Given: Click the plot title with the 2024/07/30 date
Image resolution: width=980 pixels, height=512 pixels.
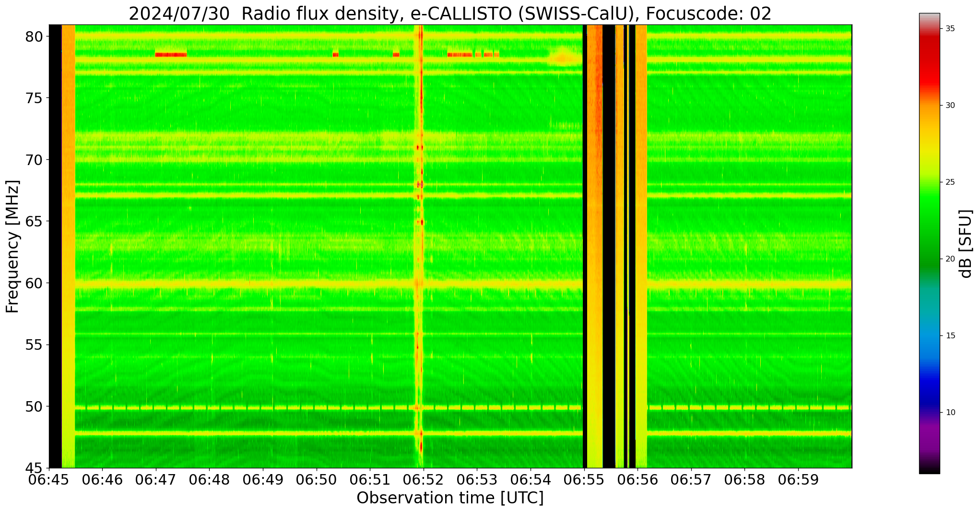Looking at the screenshot, I should (x=450, y=13).
